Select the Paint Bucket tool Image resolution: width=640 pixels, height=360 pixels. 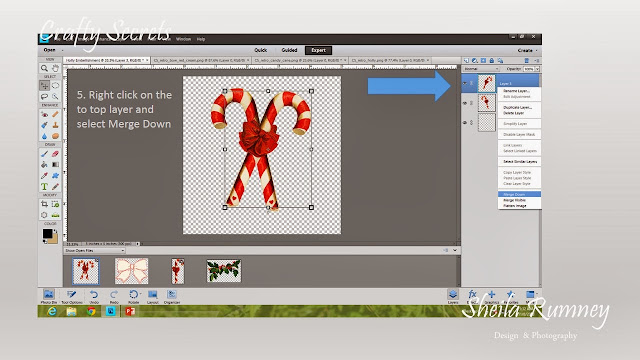tap(44, 164)
